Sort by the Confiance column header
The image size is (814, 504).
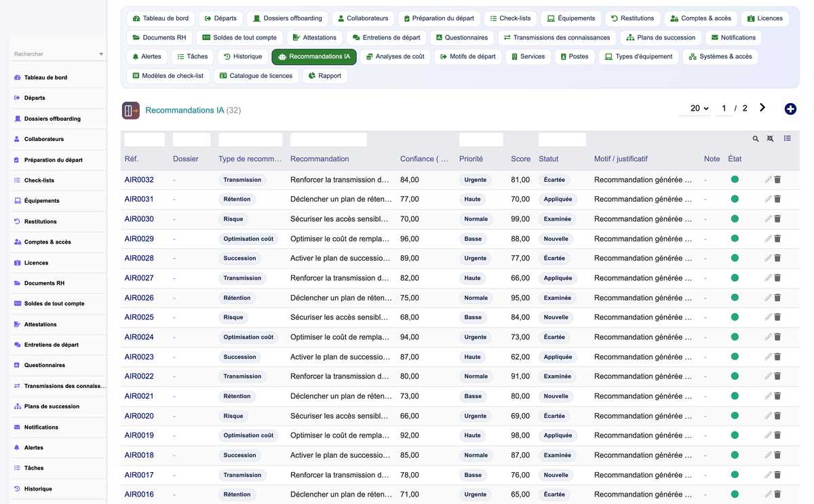(424, 159)
